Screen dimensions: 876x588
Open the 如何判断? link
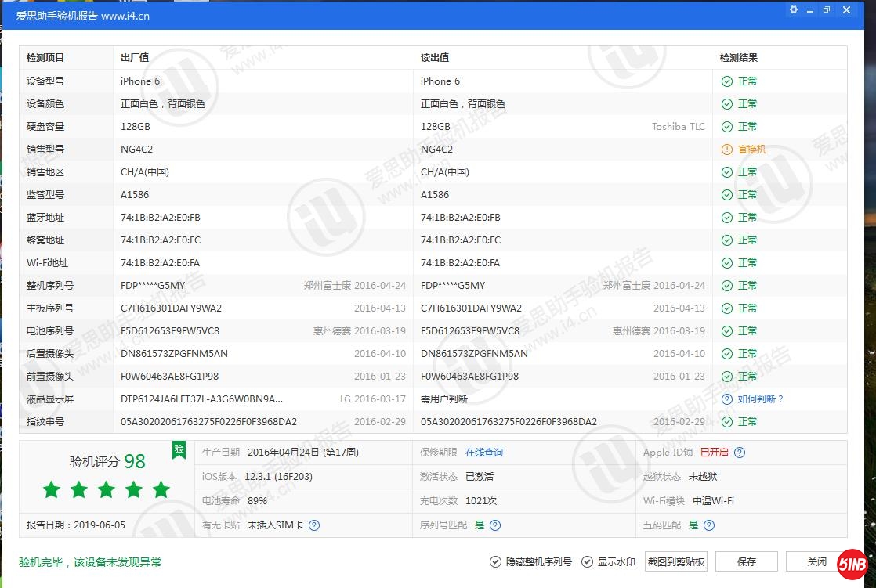(760, 399)
